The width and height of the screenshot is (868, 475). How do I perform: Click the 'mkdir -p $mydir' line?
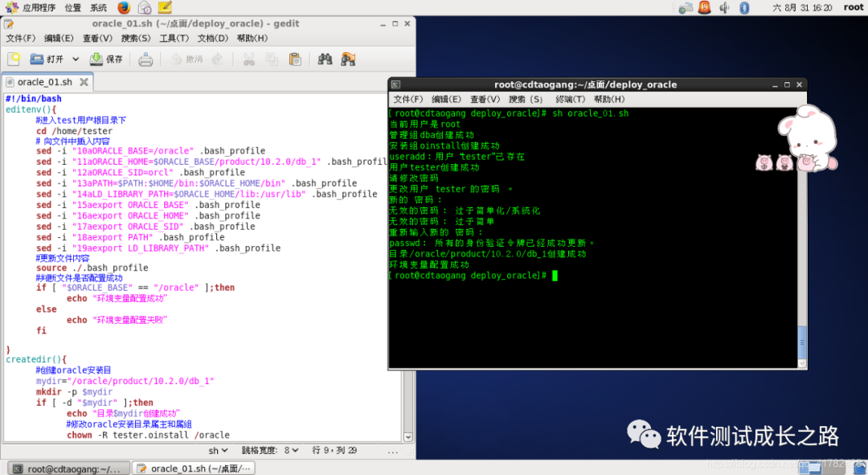(74, 392)
